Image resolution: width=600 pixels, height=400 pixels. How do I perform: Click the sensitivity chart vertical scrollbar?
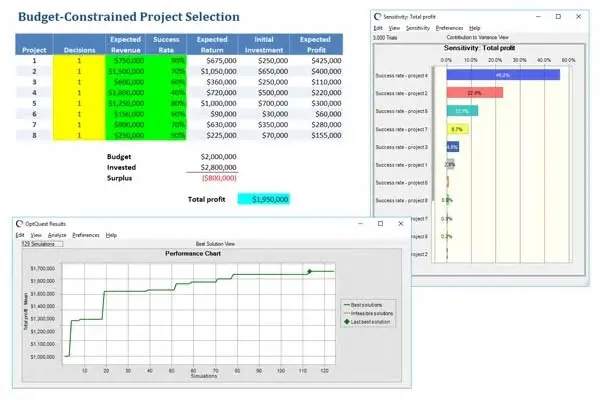pyautogui.click(x=433, y=134)
